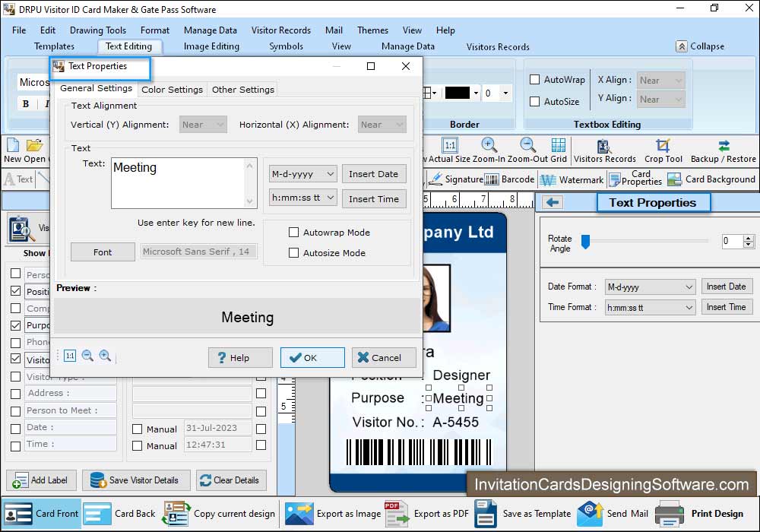Click the Font button in dialog

click(x=103, y=252)
